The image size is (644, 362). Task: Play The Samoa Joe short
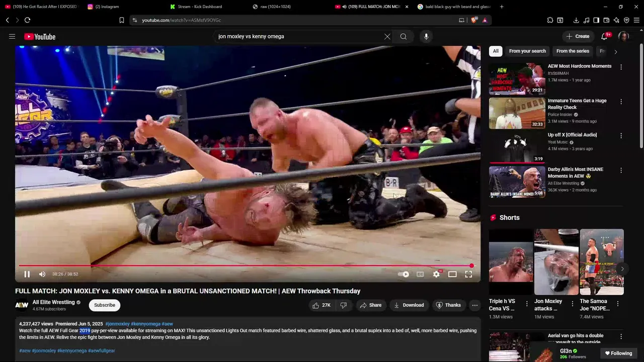[x=602, y=262]
